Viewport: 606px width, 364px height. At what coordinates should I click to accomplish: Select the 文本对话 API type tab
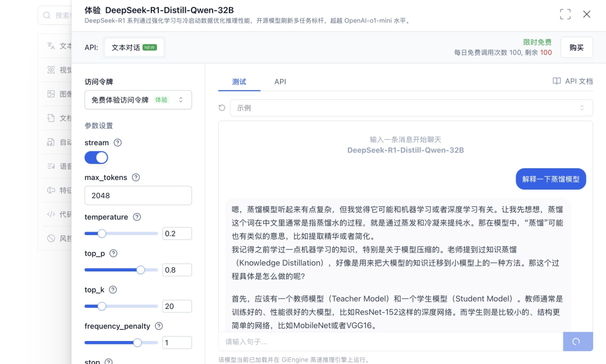(x=134, y=48)
